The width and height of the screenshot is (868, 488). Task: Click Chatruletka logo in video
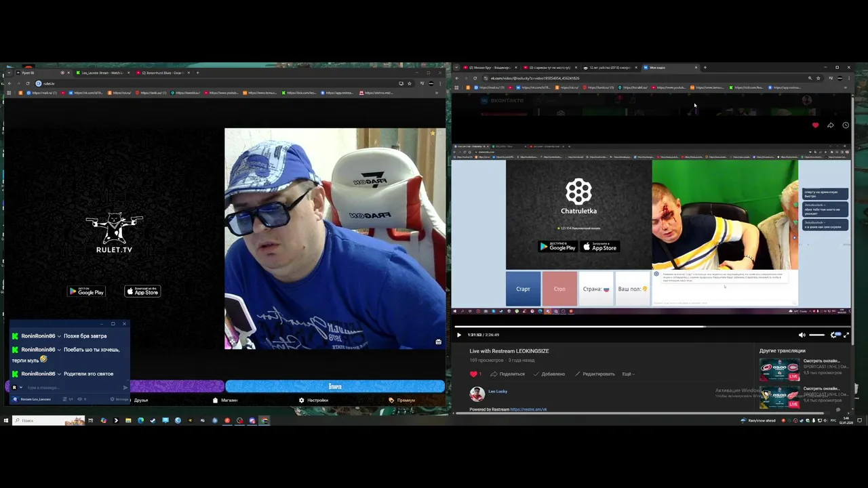tap(578, 197)
